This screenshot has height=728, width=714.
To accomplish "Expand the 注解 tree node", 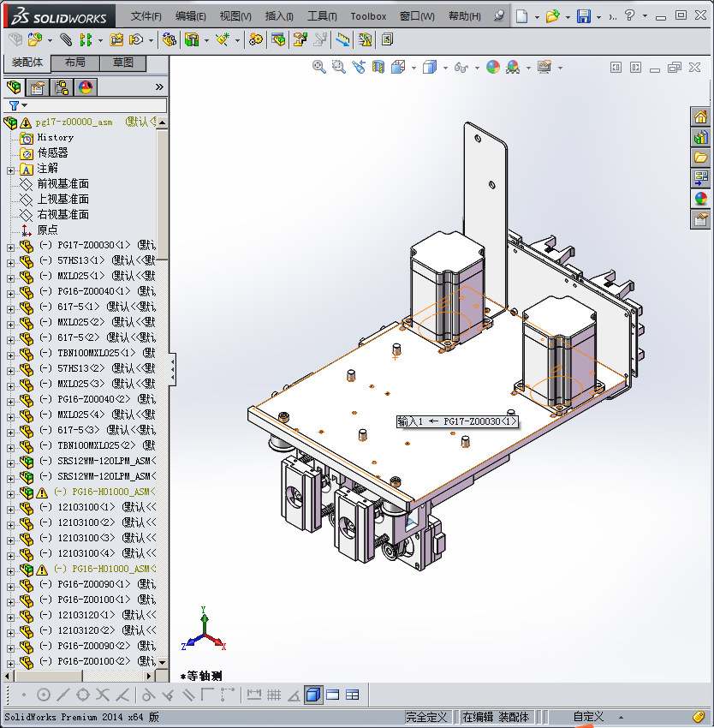I will 10,170.
